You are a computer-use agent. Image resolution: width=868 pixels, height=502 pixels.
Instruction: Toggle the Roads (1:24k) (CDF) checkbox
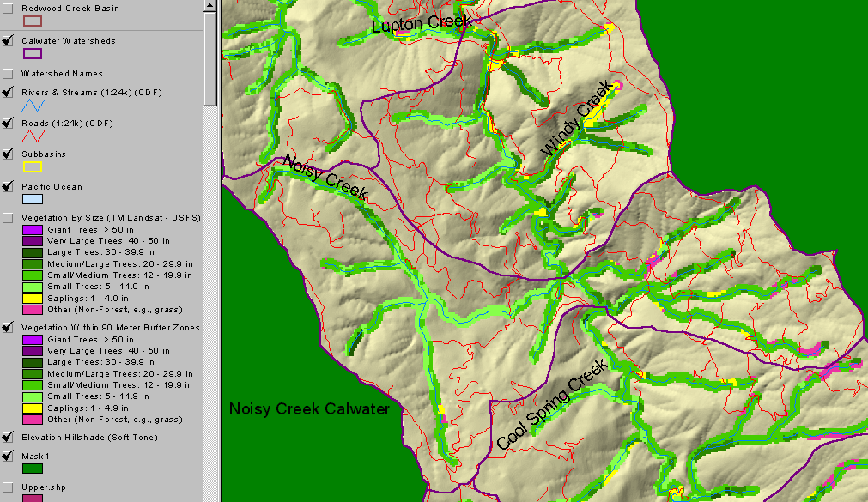(x=8, y=124)
